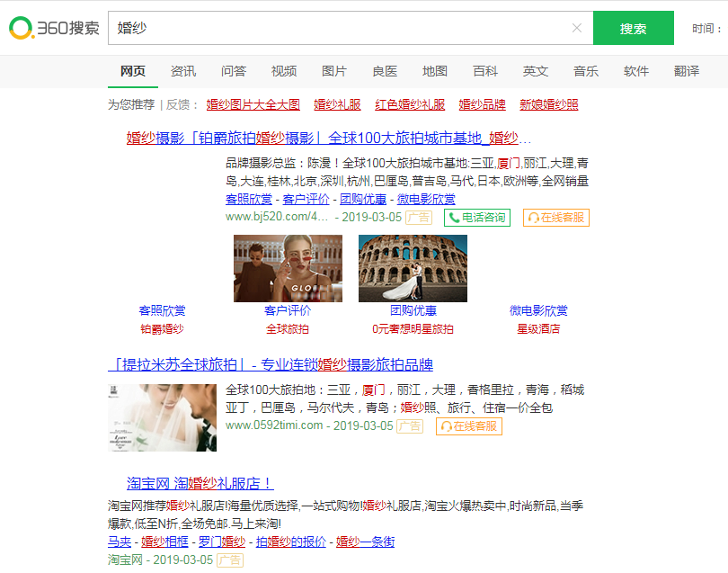Click the 广告 tag beside bj520.com date
Screen dimensions: 728x573
pos(419,218)
